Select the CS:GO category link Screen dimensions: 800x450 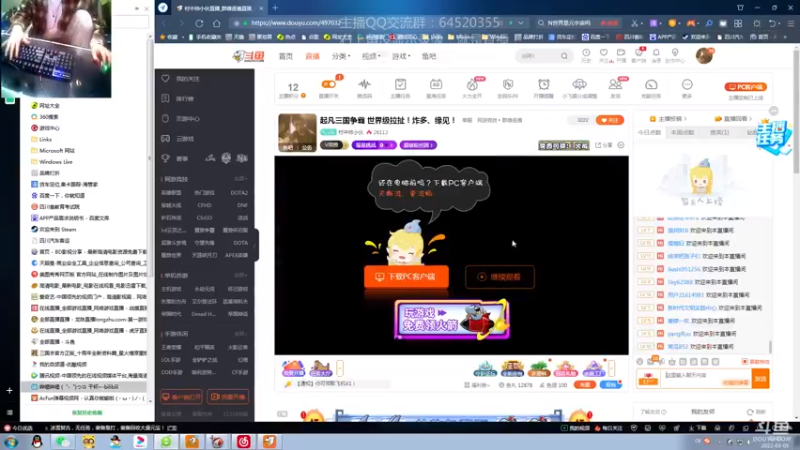[x=204, y=218]
